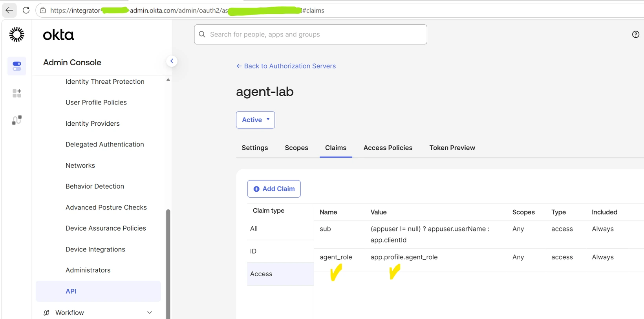Image resolution: width=644 pixels, height=319 pixels.
Task: Open Identity Providers in the sidebar
Action: click(93, 123)
